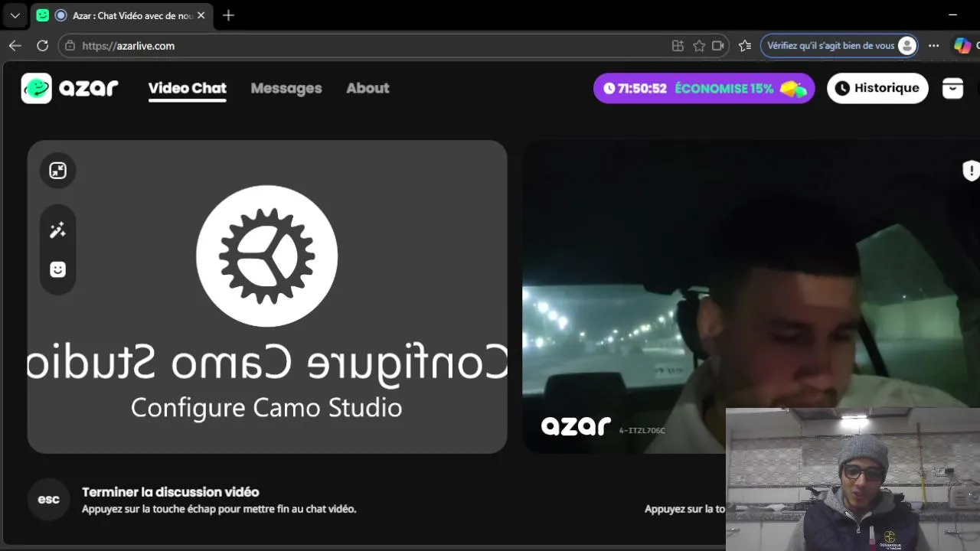Image resolution: width=980 pixels, height=551 pixels.
Task: Minimize the browser window
Action: pyautogui.click(x=952, y=15)
